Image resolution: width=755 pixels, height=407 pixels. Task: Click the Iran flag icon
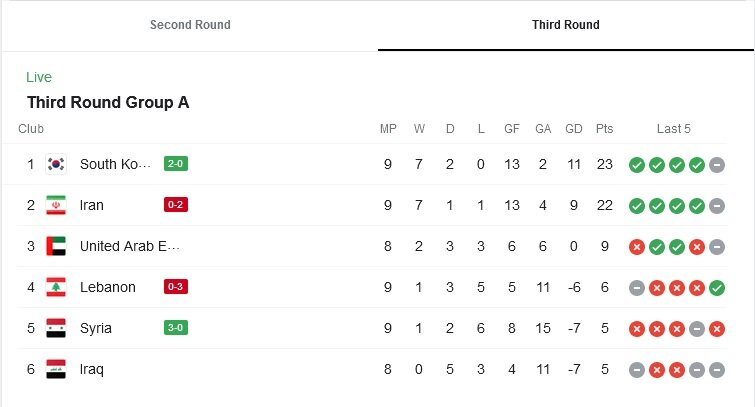pyautogui.click(x=56, y=205)
